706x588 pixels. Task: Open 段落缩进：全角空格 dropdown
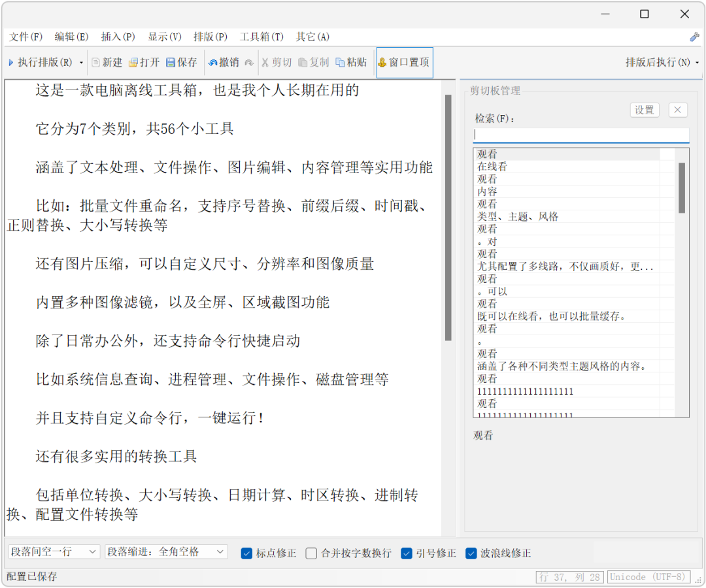pos(166,552)
